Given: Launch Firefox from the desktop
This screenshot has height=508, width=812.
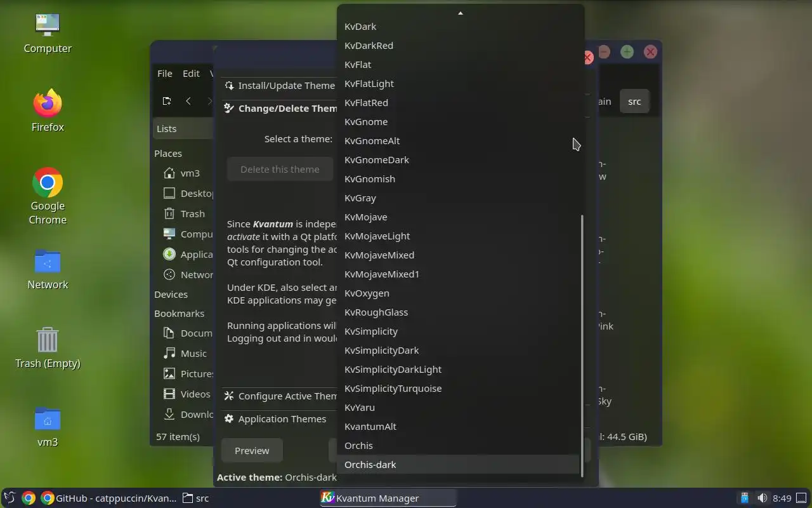Looking at the screenshot, I should [x=48, y=111].
